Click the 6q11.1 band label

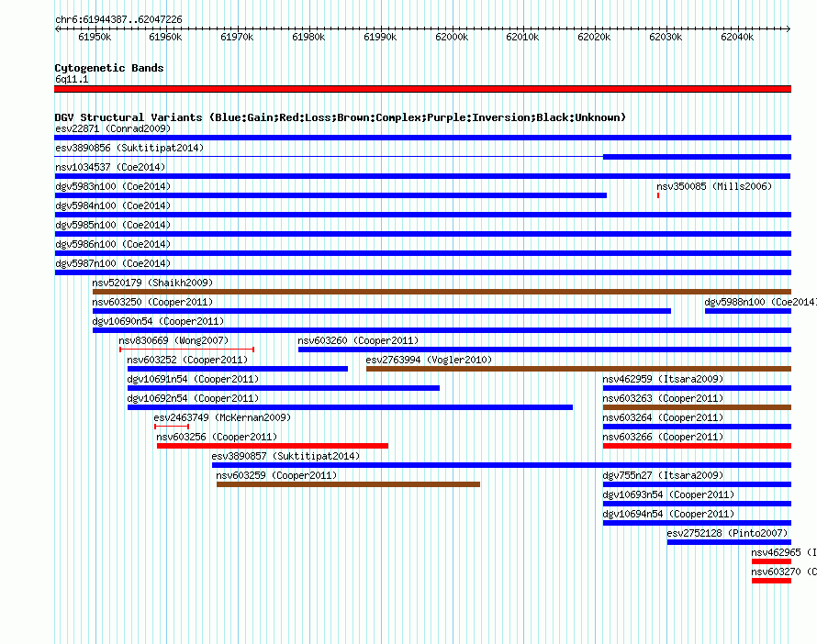pyautogui.click(x=72, y=79)
